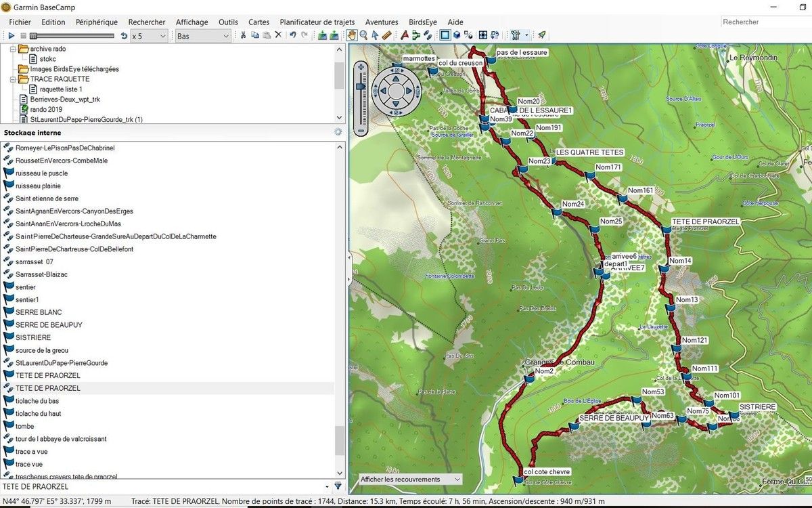Click the cut scissors icon
Viewport: 812px width, 508px height.
(x=243, y=35)
